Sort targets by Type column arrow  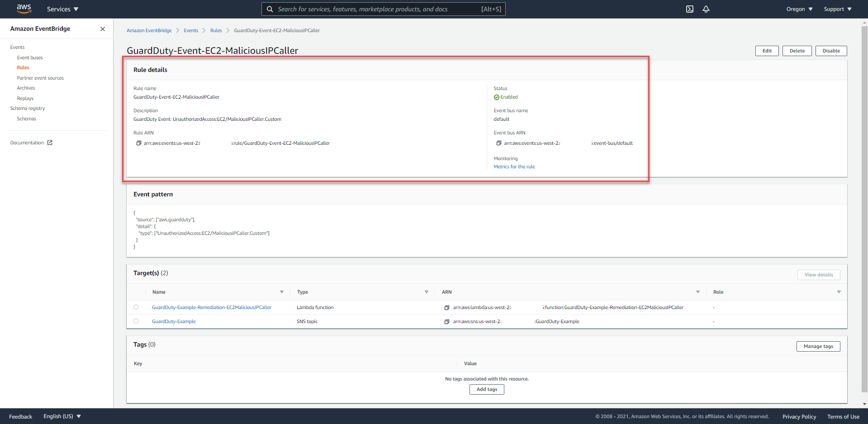[x=427, y=292]
